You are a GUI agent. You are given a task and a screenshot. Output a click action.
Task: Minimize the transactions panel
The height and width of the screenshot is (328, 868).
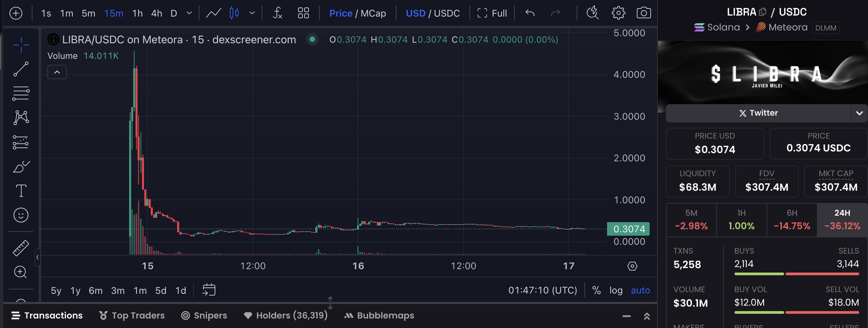click(x=626, y=316)
